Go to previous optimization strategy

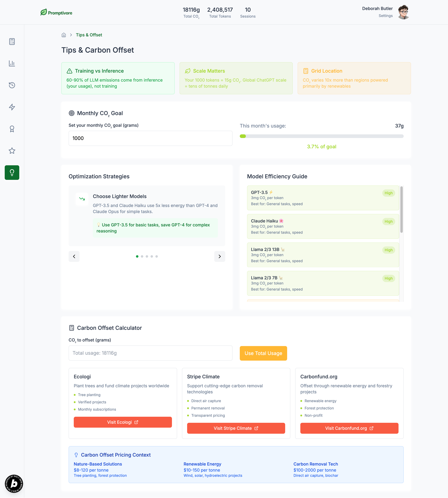[74, 256]
